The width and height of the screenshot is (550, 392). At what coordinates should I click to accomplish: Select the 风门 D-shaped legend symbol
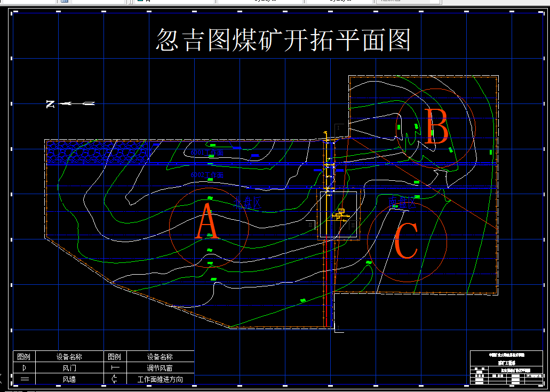point(24,368)
